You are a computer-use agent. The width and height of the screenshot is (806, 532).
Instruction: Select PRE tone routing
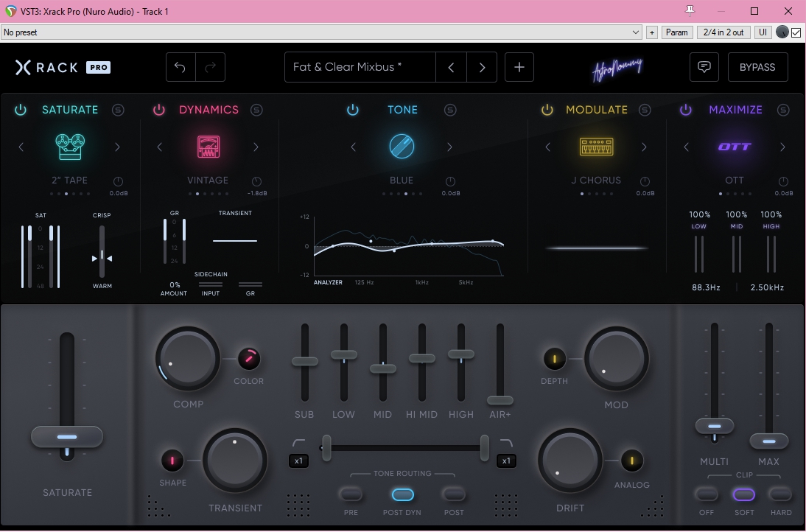click(351, 494)
